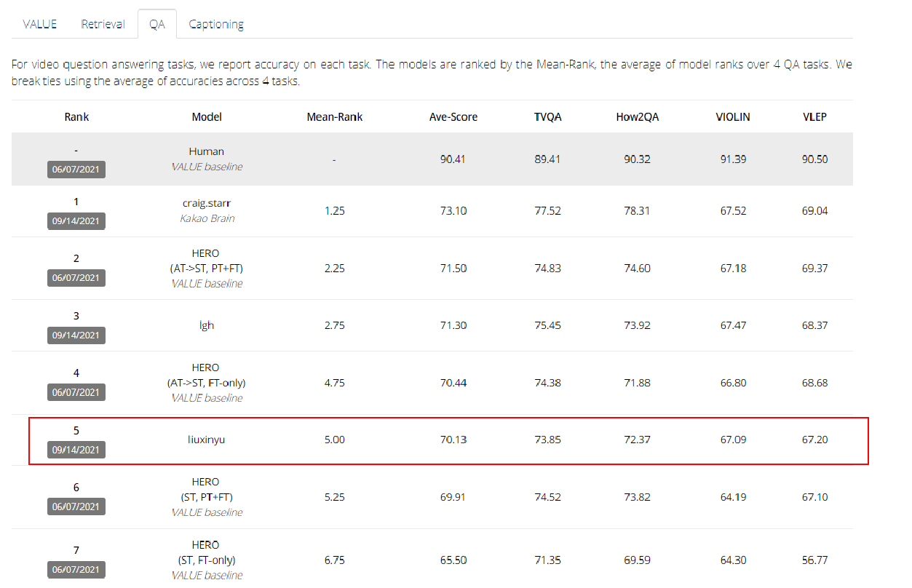Viewport: 912px width, 588px height.
Task: Click the Kakao Brain affiliation text
Action: pos(207,218)
